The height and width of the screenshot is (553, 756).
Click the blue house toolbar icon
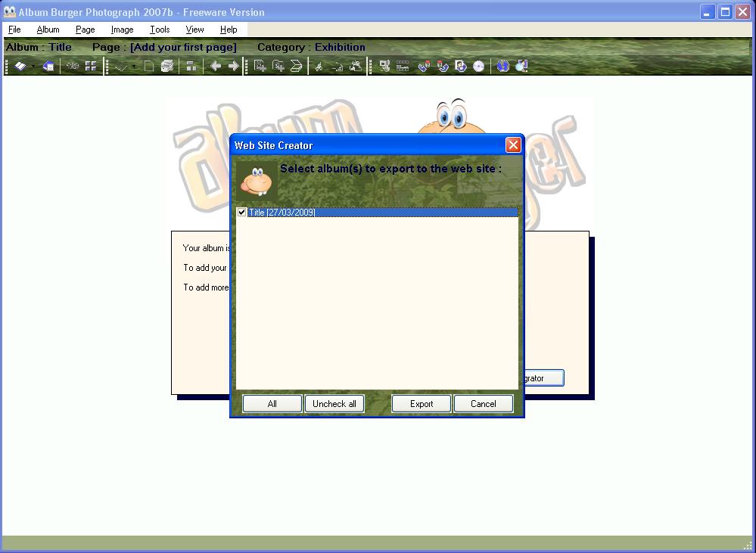[48, 66]
